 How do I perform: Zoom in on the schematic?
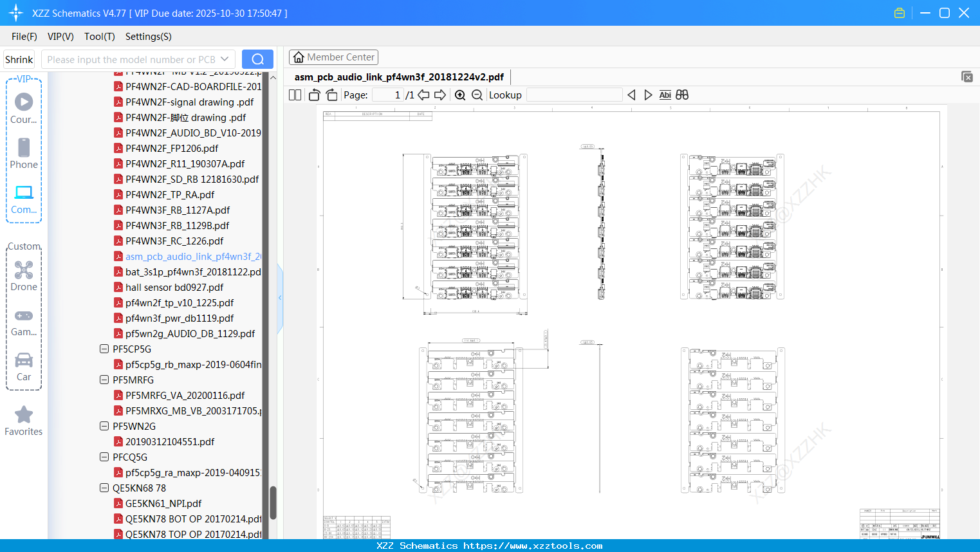click(x=460, y=95)
